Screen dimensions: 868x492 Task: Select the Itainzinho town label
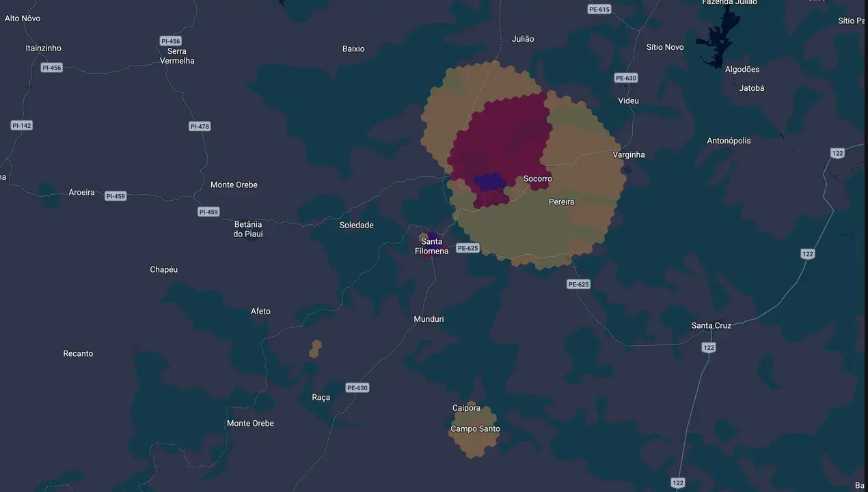[x=43, y=49]
